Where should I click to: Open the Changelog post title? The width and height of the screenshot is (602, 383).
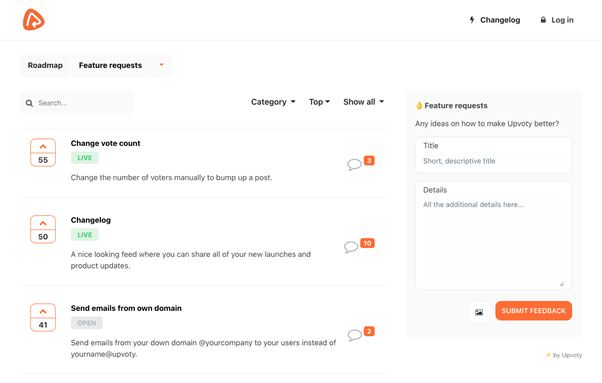[91, 220]
